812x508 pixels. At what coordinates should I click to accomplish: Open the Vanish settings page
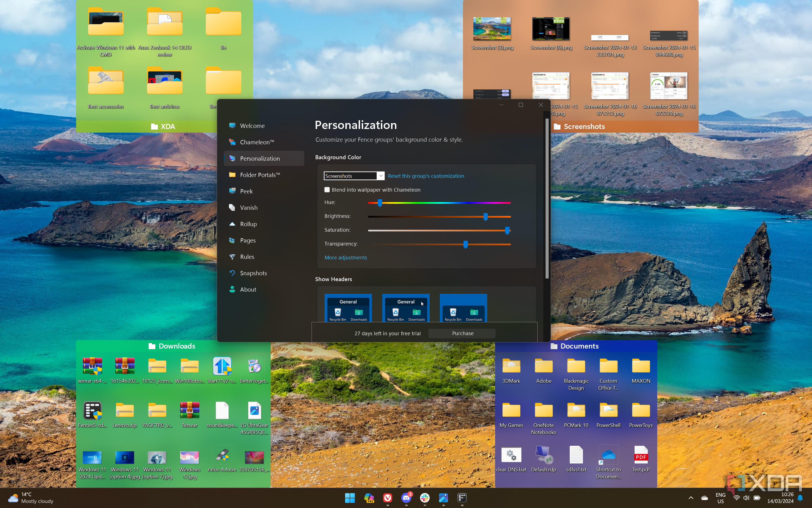coord(264,208)
